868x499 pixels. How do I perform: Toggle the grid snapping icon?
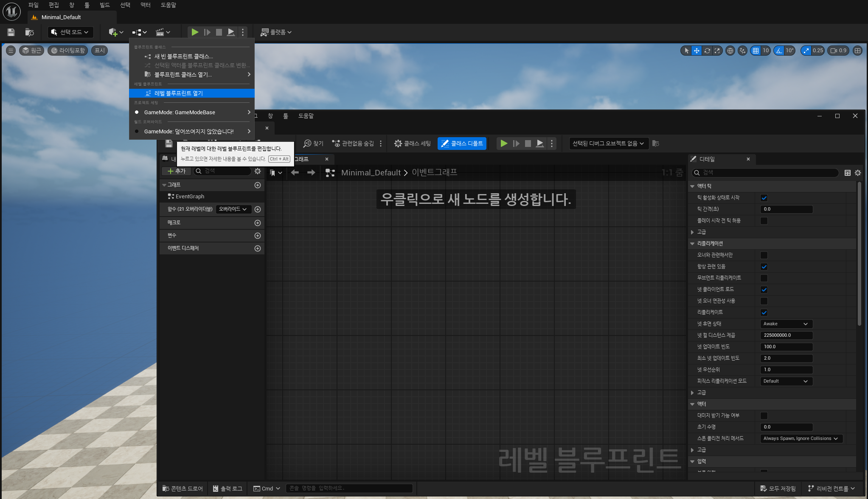pos(756,51)
